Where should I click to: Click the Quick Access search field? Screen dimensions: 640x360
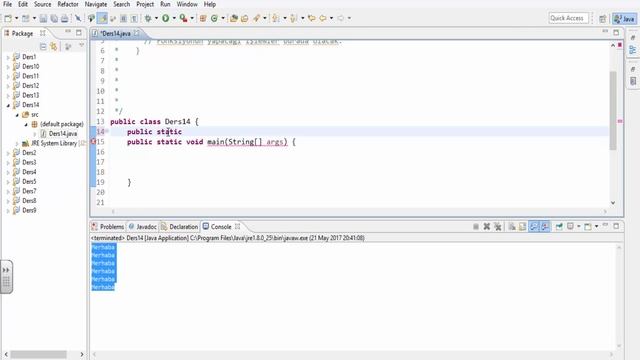[568, 18]
